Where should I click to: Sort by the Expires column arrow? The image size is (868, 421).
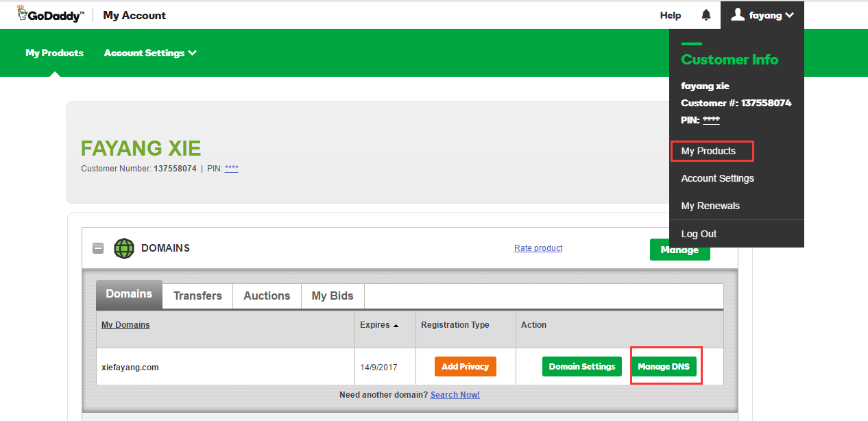coord(396,326)
